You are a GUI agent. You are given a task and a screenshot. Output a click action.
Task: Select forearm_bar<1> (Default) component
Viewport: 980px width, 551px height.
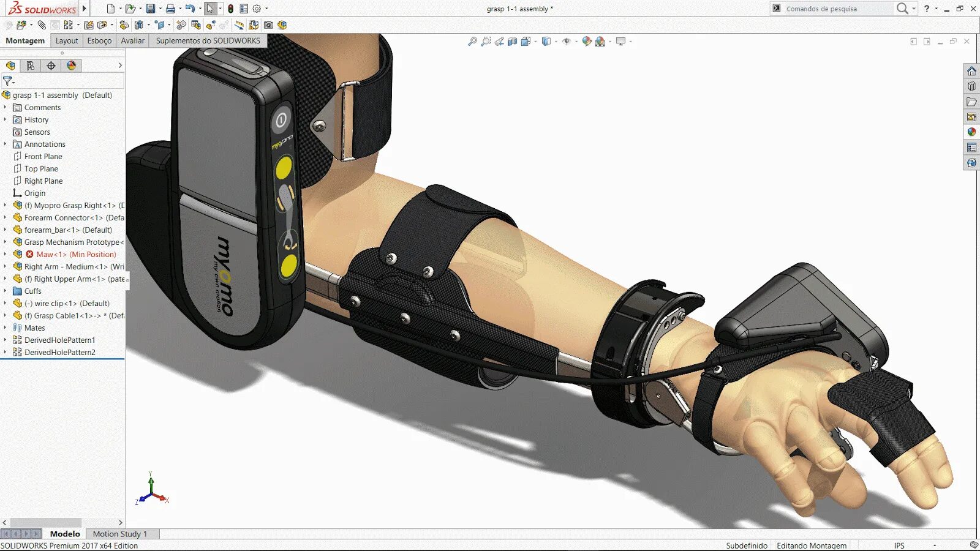coord(68,230)
